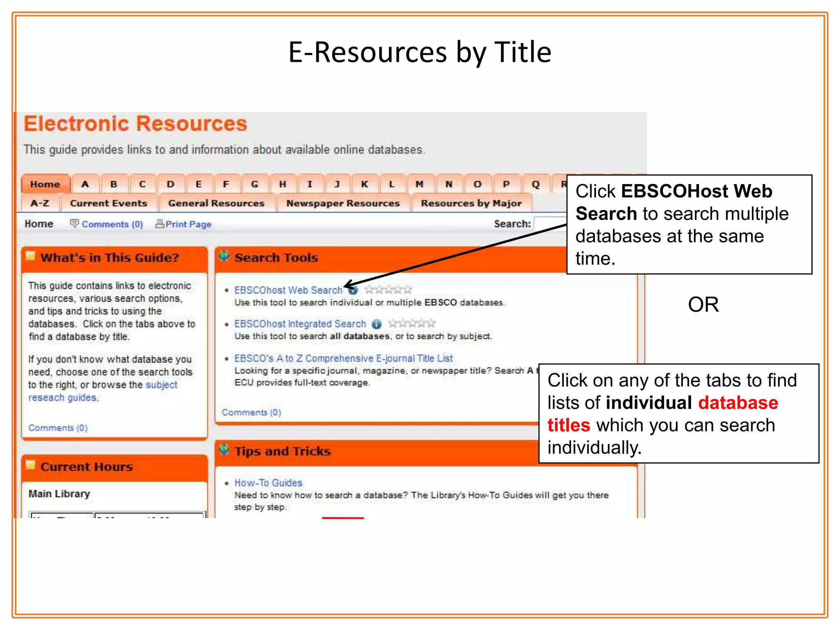Screen dimensions: 840x630
Task: Select the K letter tab
Action: [364, 184]
